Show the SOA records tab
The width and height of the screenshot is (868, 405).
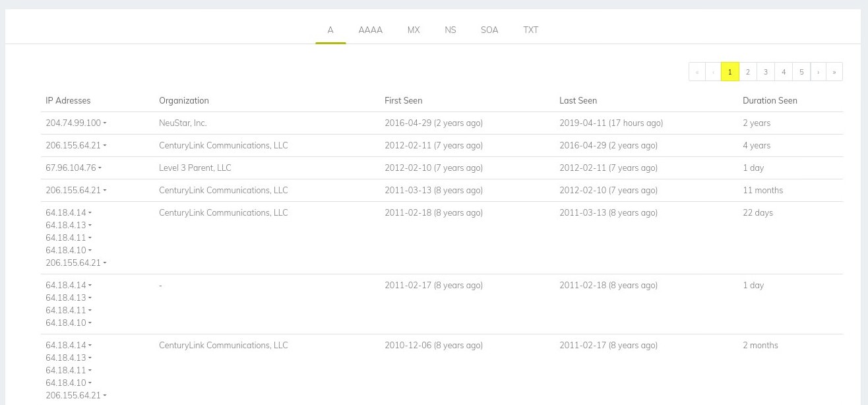(x=489, y=30)
